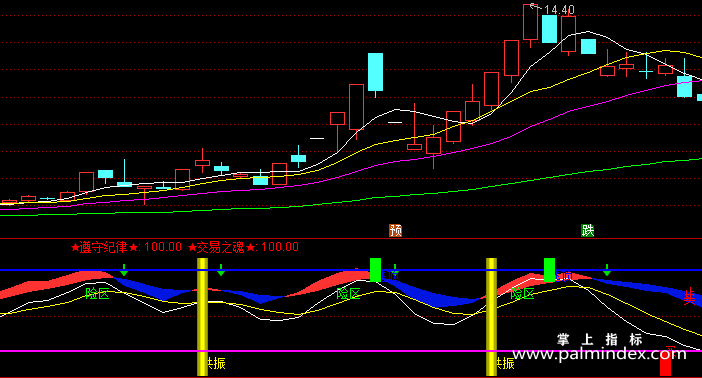Click the last green down arrow on blue line
The width and height of the screenshot is (702, 378).
(607, 270)
